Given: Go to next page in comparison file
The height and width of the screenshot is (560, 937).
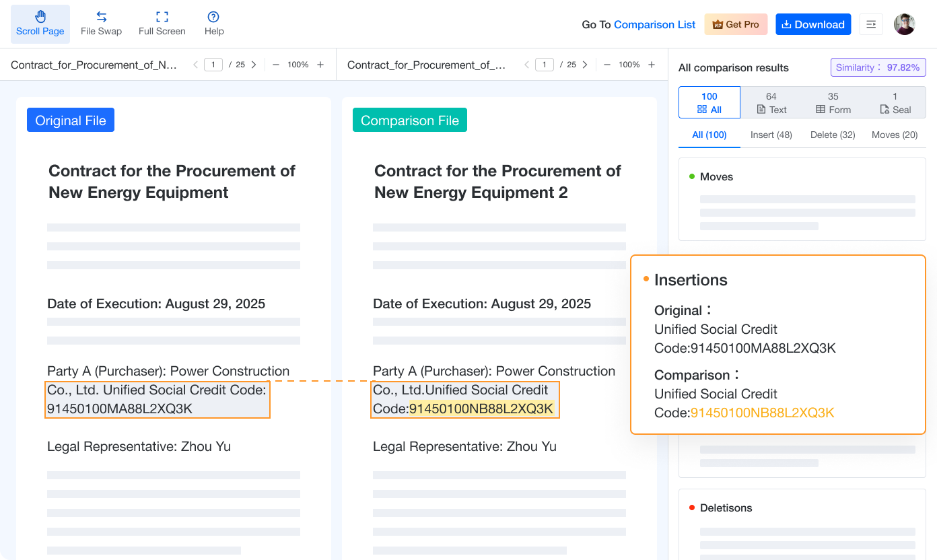Looking at the screenshot, I should pyautogui.click(x=585, y=65).
